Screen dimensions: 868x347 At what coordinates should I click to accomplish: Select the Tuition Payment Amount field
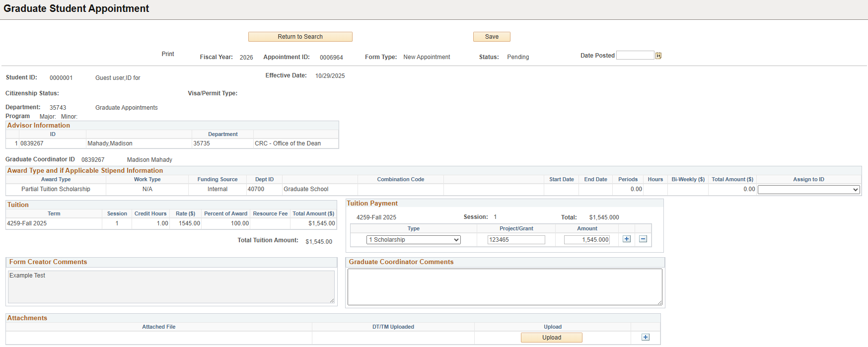(586, 240)
